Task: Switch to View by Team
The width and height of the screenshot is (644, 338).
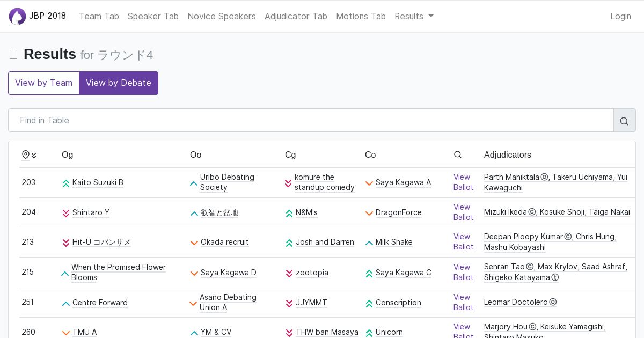Action: [43, 83]
